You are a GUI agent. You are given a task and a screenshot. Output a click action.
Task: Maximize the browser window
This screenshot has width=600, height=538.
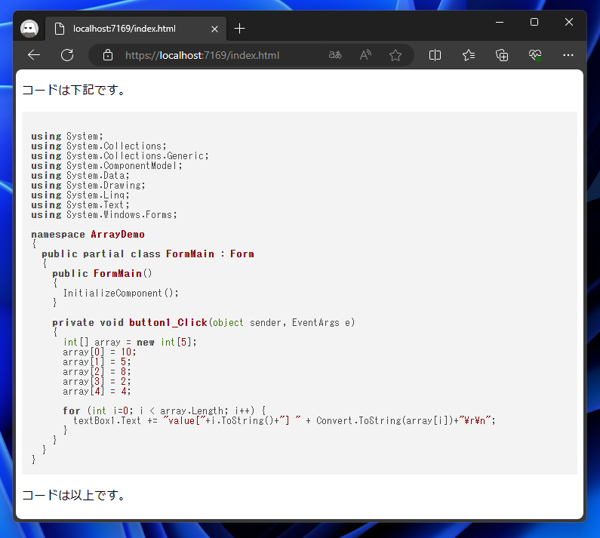[534, 23]
